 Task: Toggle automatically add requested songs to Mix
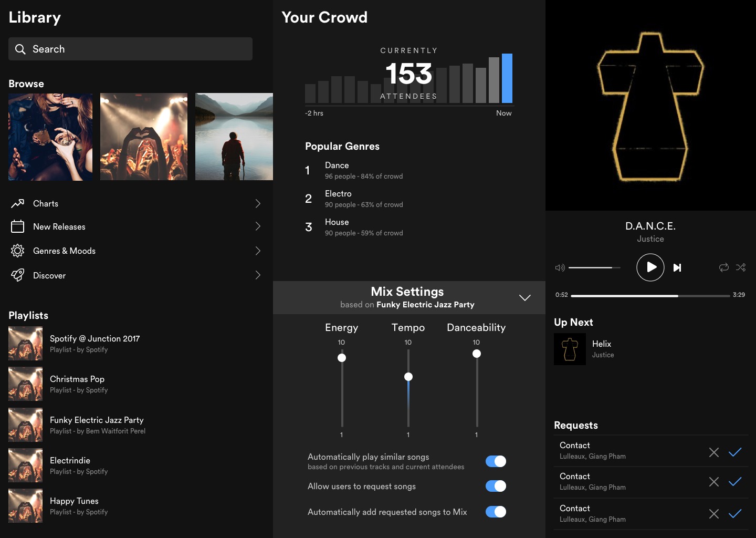point(496,512)
